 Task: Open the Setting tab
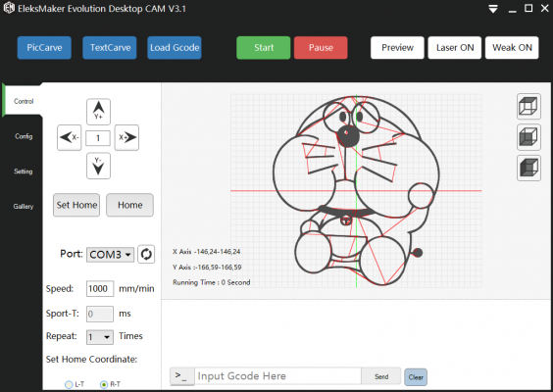point(24,171)
